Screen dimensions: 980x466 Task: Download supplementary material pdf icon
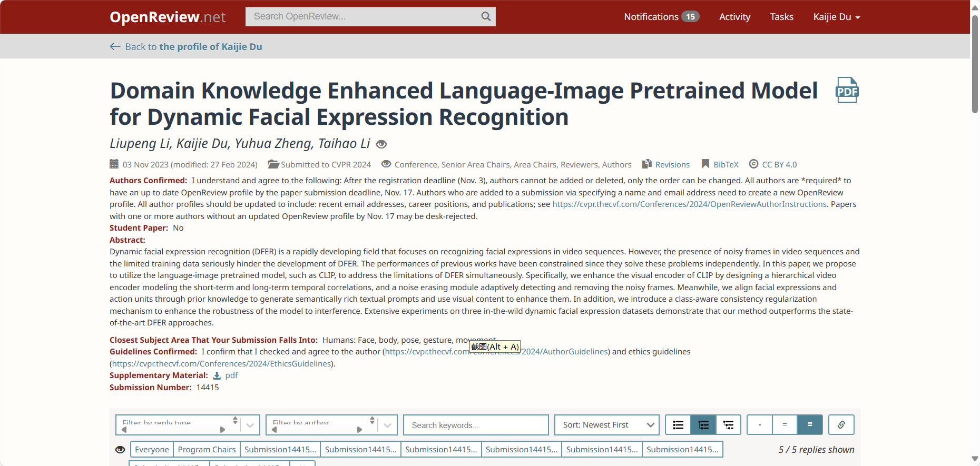pos(217,375)
